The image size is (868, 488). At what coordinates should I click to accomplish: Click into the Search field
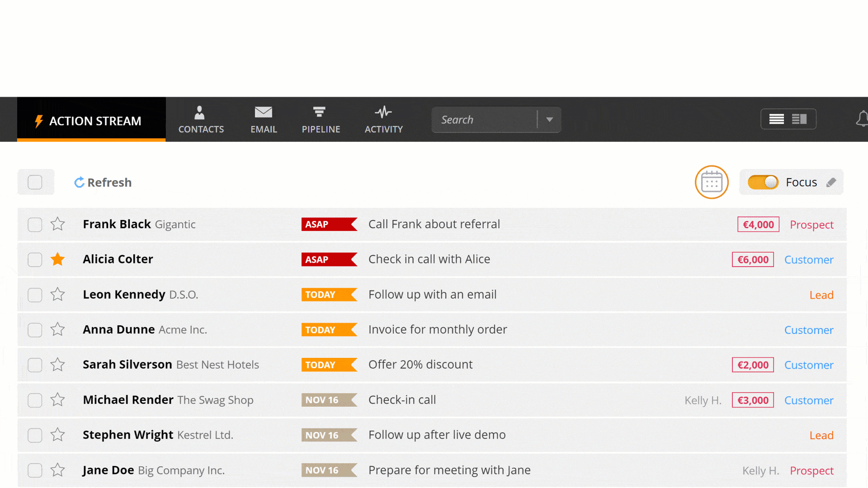point(484,120)
